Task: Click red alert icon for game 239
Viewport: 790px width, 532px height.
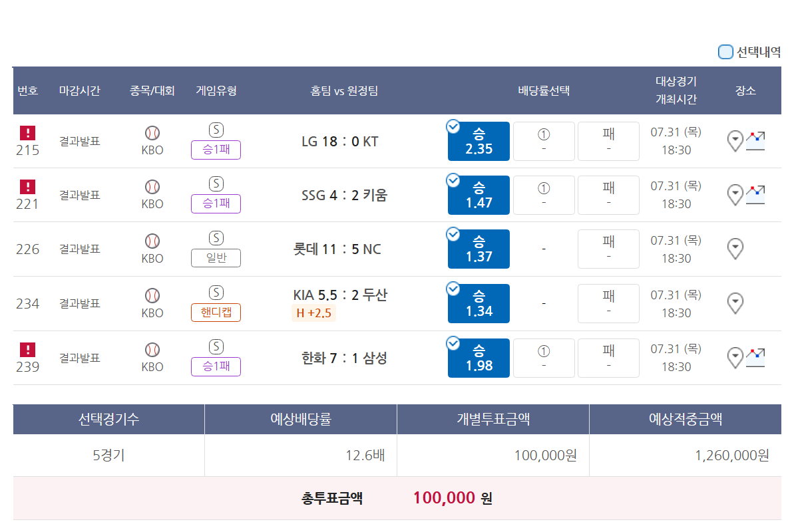Action: [x=27, y=350]
